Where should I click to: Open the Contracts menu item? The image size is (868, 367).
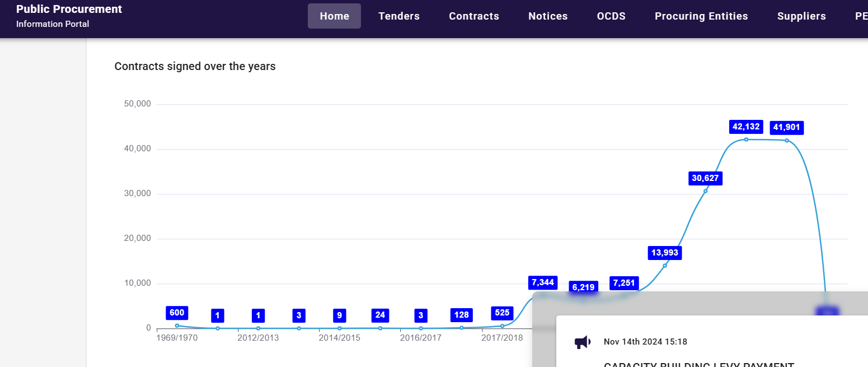click(474, 16)
